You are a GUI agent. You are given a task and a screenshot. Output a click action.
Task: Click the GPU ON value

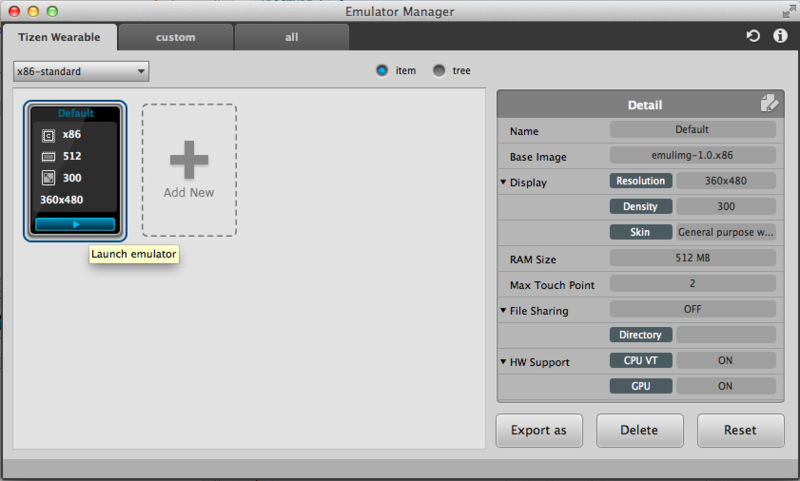tap(726, 386)
